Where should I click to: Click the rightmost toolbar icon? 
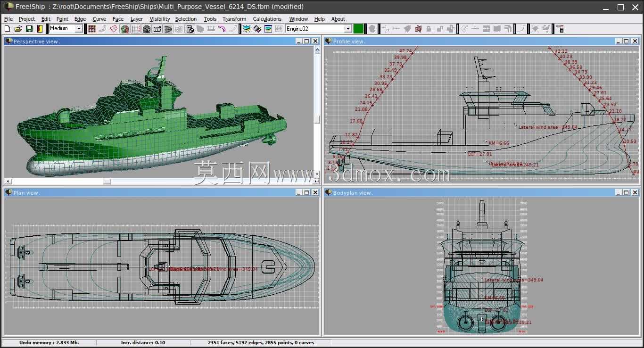pos(560,29)
